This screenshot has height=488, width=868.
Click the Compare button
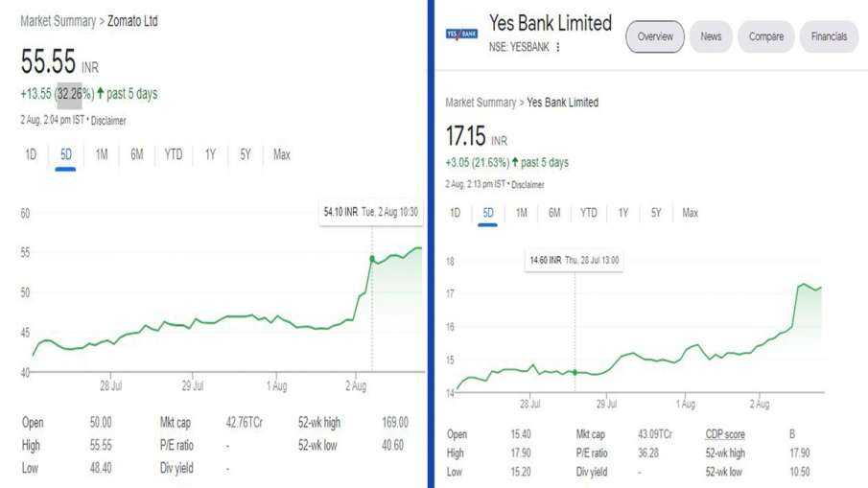pyautogui.click(x=765, y=37)
